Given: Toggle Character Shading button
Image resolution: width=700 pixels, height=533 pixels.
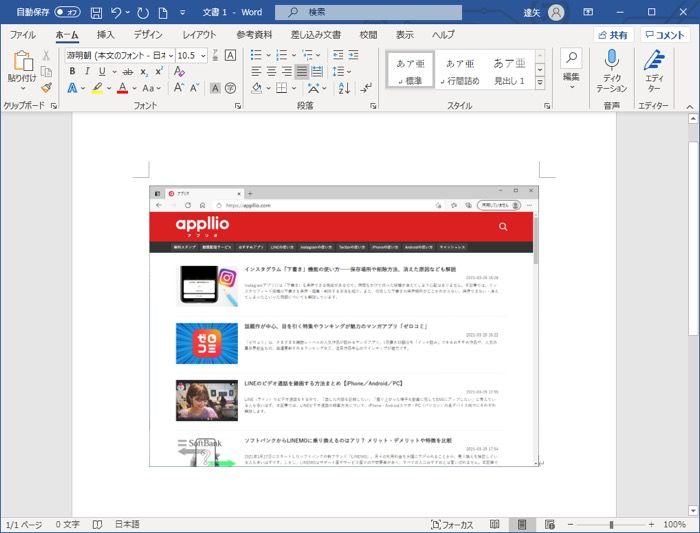Looking at the screenshot, I should click(x=215, y=88).
